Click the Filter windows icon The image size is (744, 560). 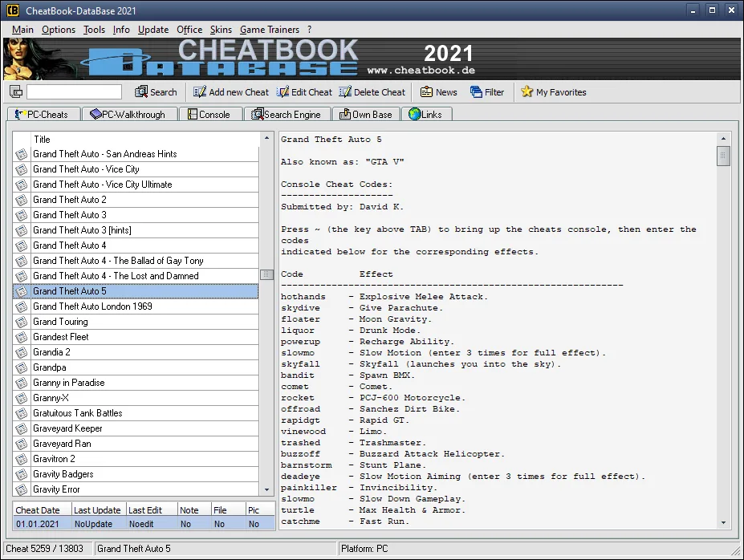coord(476,91)
